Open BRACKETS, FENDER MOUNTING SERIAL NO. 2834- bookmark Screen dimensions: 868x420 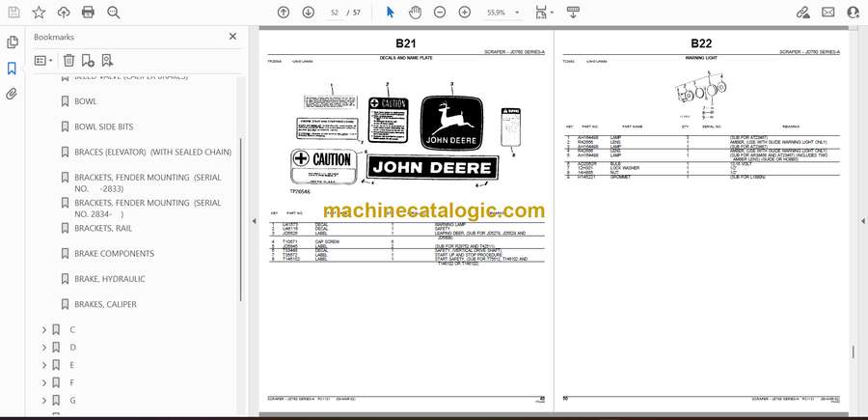point(148,209)
